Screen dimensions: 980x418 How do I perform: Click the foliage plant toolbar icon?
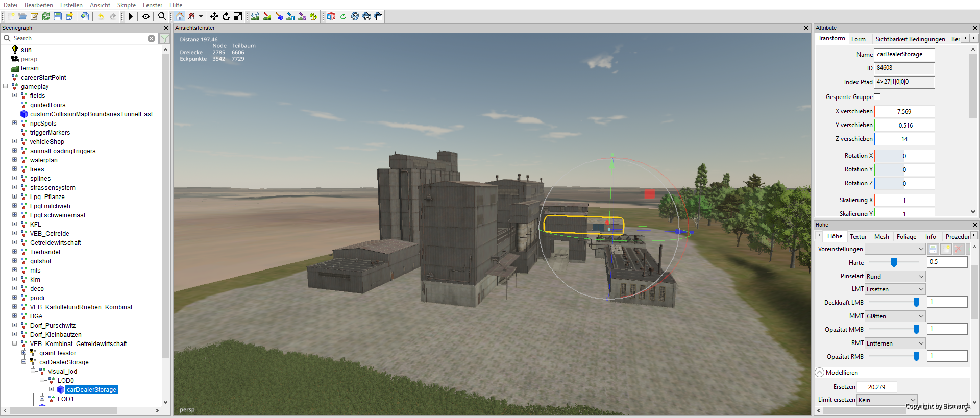(x=313, y=16)
